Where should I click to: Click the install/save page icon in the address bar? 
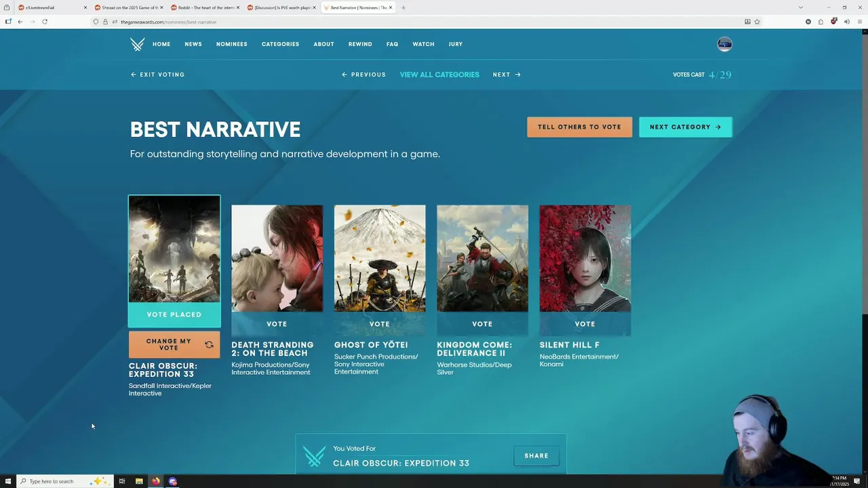[x=747, y=22]
